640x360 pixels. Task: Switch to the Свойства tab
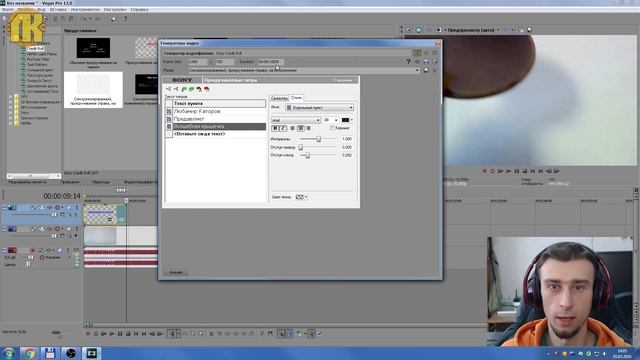pos(279,98)
